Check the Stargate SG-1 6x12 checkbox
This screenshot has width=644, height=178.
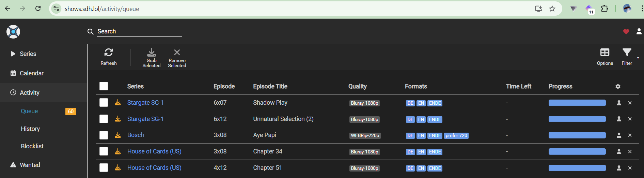(104, 119)
